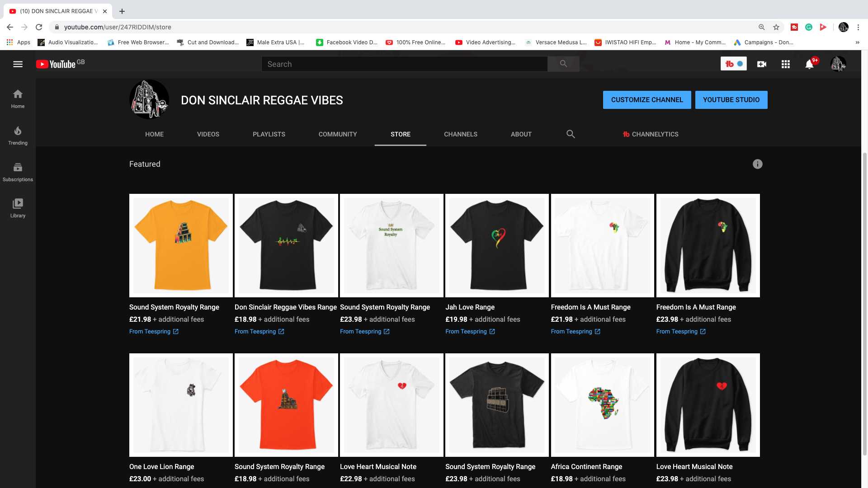The image size is (868, 488).
Task: Open the CHANNELYTICS tab
Action: [x=651, y=134]
